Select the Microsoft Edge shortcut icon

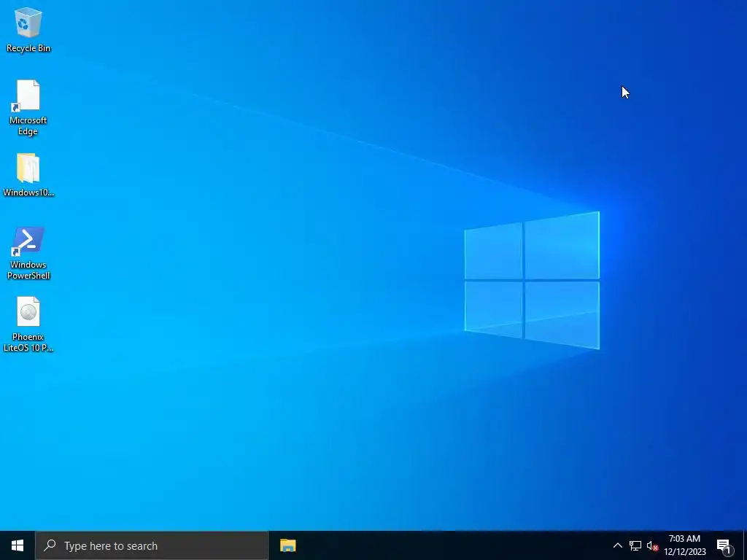(28, 108)
